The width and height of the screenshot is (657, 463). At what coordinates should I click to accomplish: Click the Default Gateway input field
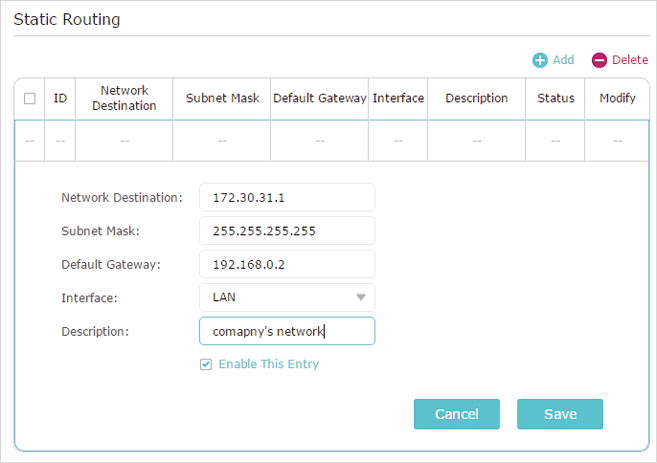287,264
